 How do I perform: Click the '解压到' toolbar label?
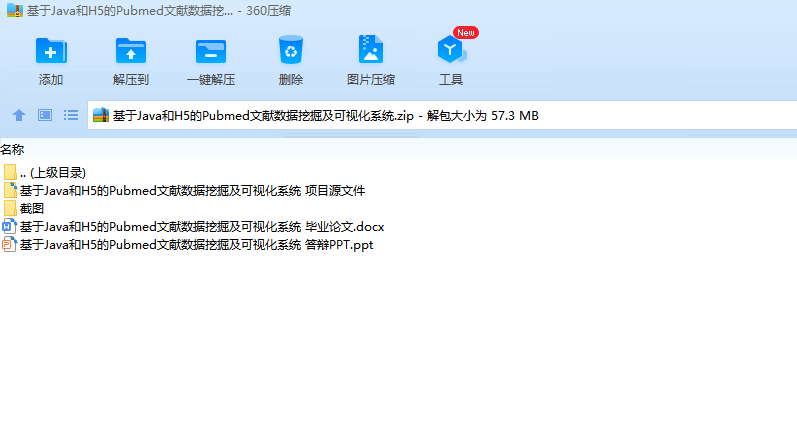131,80
